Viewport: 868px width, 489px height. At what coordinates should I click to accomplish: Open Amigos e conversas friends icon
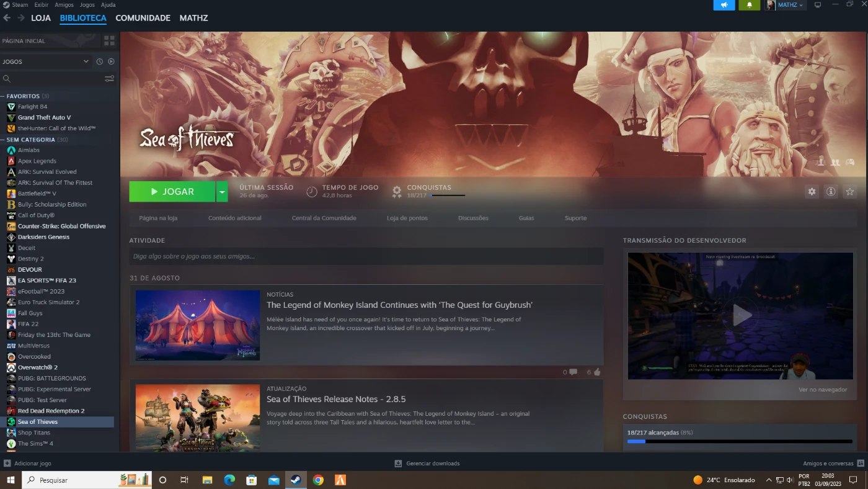(x=861, y=463)
